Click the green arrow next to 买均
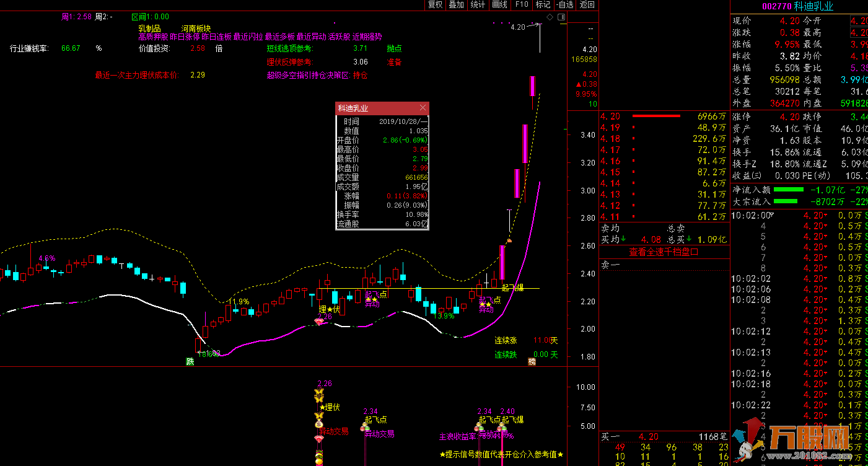868x466 pixels. click(623, 239)
